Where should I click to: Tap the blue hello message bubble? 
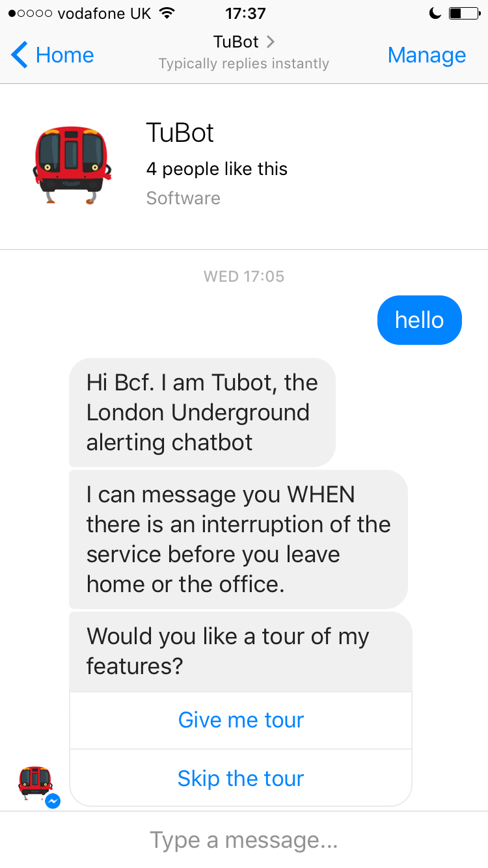click(x=419, y=319)
